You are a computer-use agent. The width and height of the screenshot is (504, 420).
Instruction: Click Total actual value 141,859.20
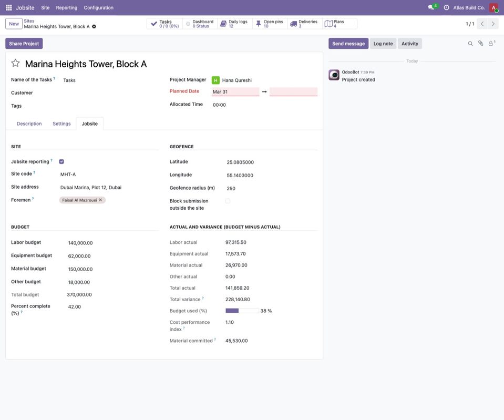[237, 288]
